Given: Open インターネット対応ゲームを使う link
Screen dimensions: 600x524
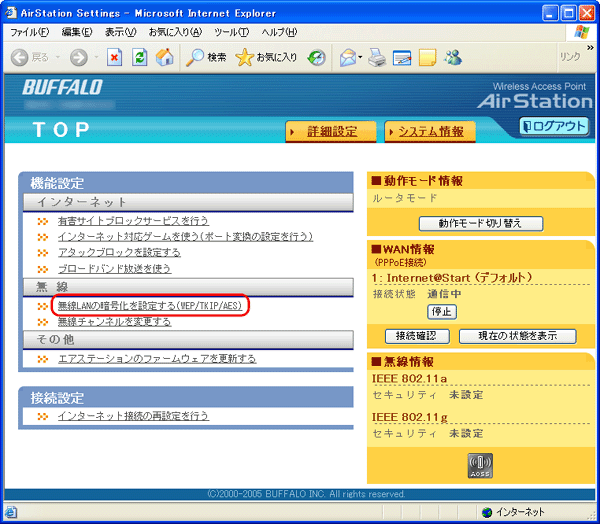Looking at the screenshot, I should 185,237.
